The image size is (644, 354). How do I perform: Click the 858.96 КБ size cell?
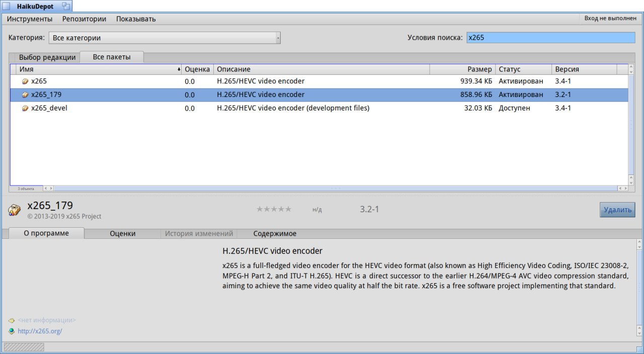tap(476, 95)
